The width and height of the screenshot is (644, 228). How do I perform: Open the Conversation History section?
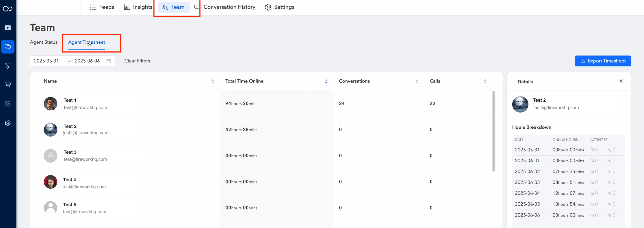pyautogui.click(x=229, y=7)
